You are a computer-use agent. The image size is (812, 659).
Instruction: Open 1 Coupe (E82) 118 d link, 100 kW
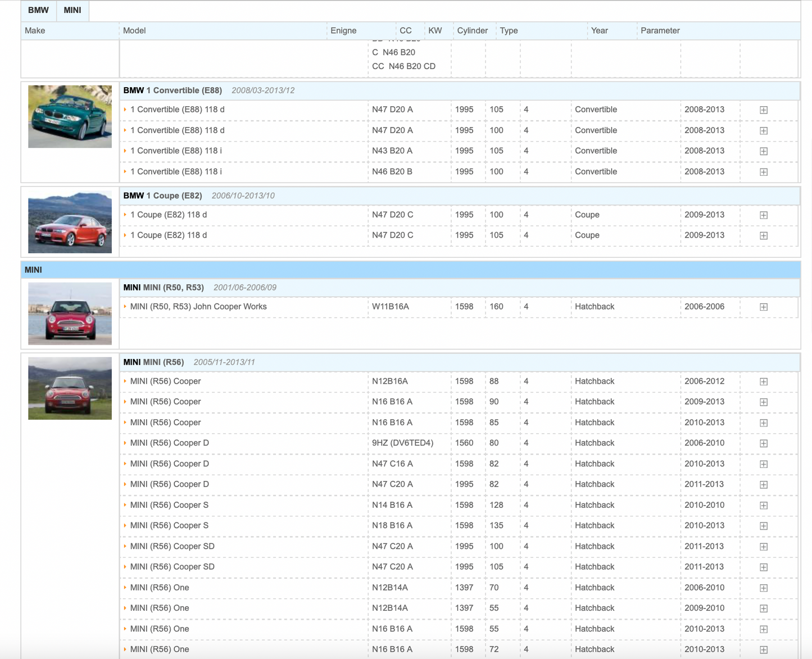point(169,215)
